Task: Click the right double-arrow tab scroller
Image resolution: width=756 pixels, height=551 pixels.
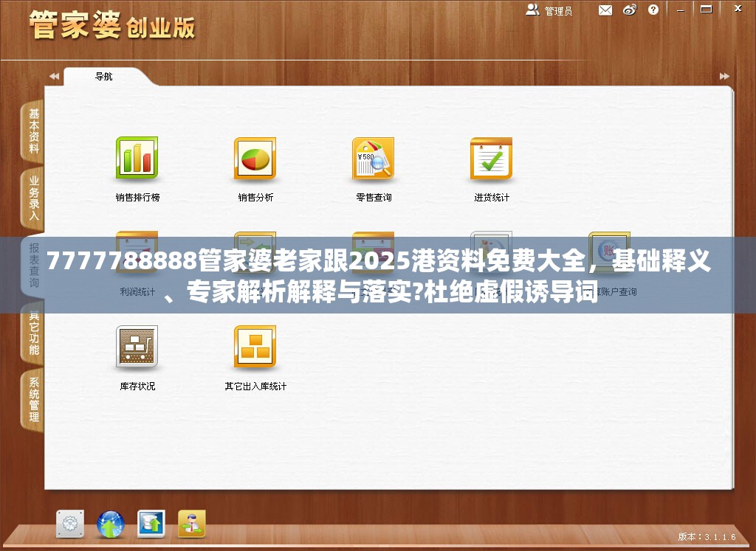Action: (724, 76)
